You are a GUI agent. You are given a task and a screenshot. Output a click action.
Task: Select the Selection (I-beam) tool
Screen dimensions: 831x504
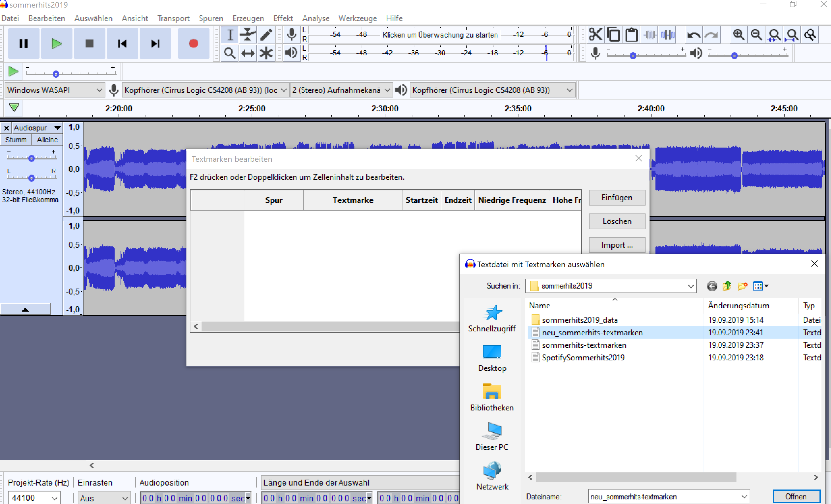tap(230, 35)
